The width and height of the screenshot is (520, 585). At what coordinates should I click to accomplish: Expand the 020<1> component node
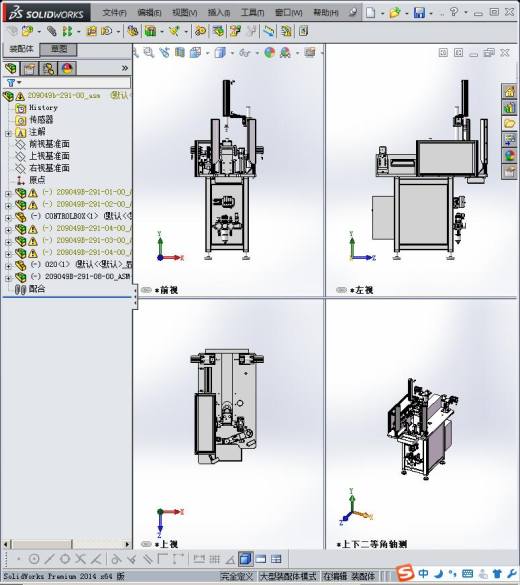coord(8,266)
